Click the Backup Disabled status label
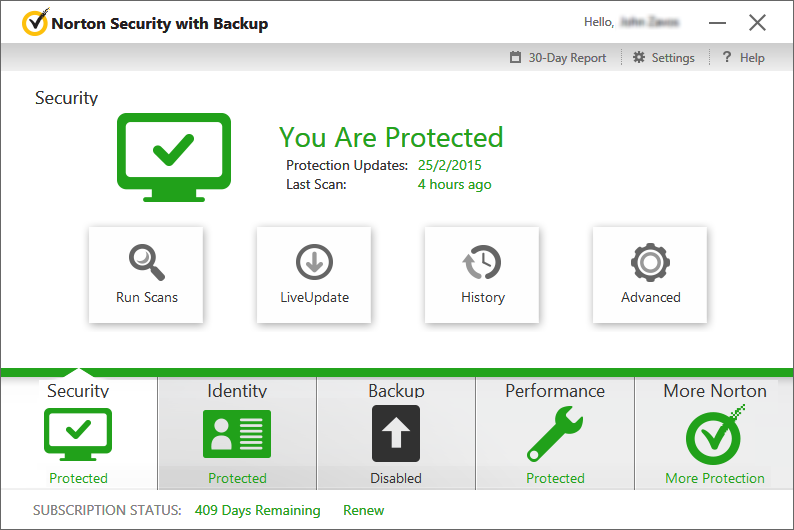 [396, 478]
